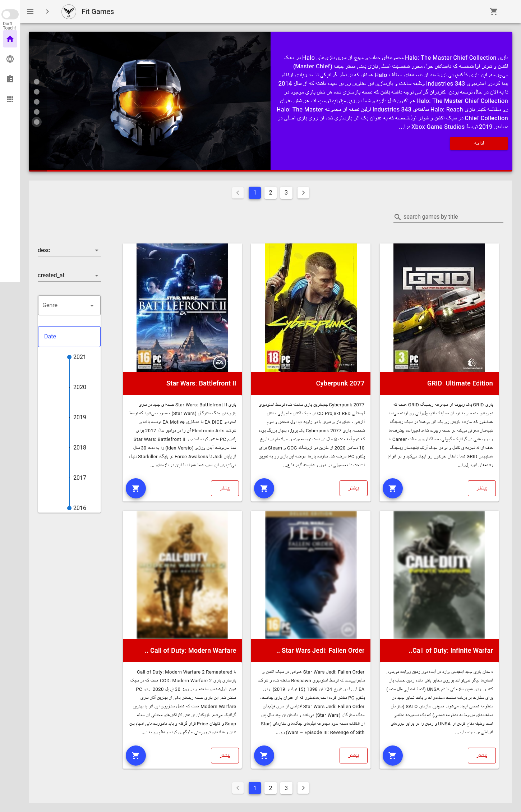Add Call of Duty Infinite Warfare to cart
Viewport: 521px width, 812px height.
tap(393, 756)
